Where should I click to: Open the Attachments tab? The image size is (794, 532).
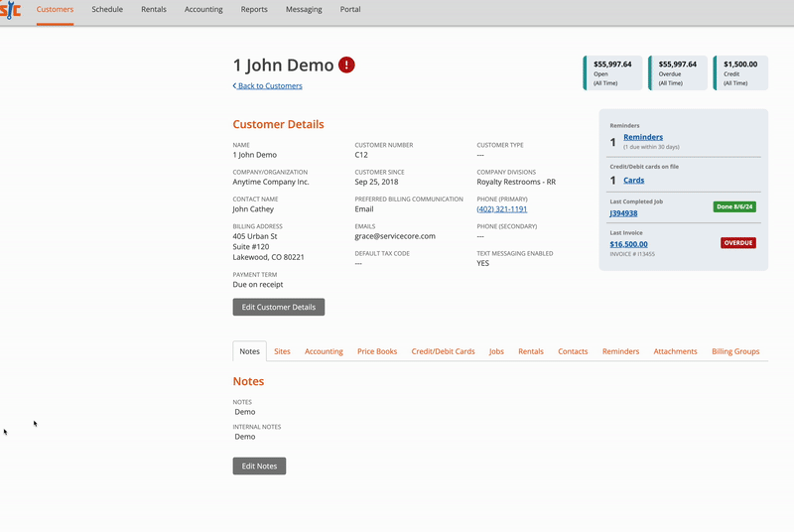675,351
